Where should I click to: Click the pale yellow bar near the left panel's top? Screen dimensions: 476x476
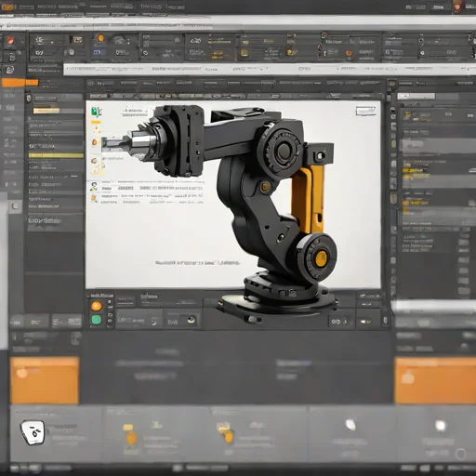pos(46,111)
